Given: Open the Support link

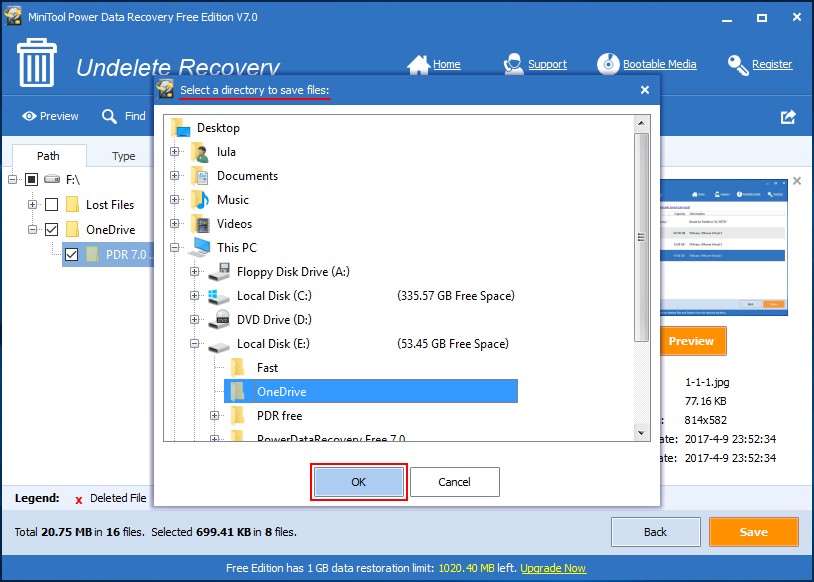Looking at the screenshot, I should click(x=547, y=64).
